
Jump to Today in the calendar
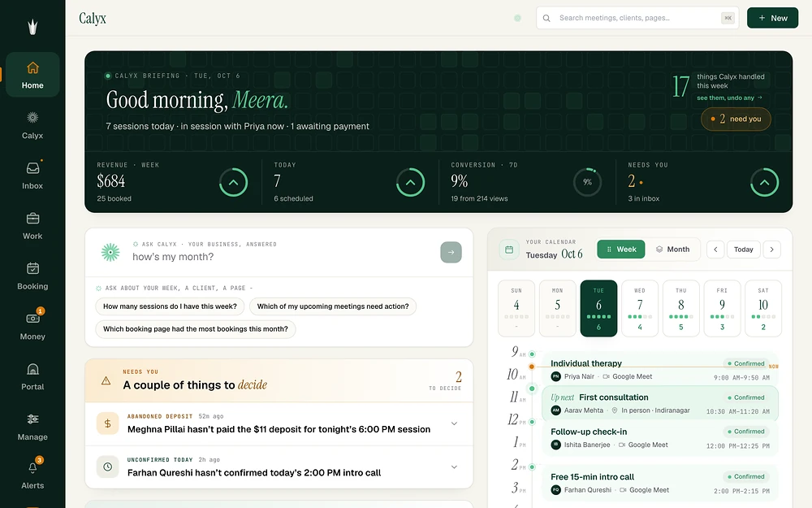click(x=744, y=250)
